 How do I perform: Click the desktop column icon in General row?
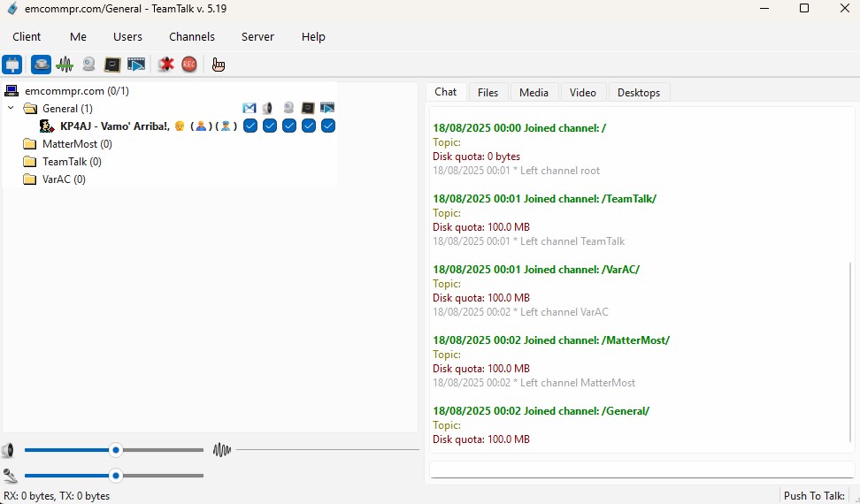point(308,108)
